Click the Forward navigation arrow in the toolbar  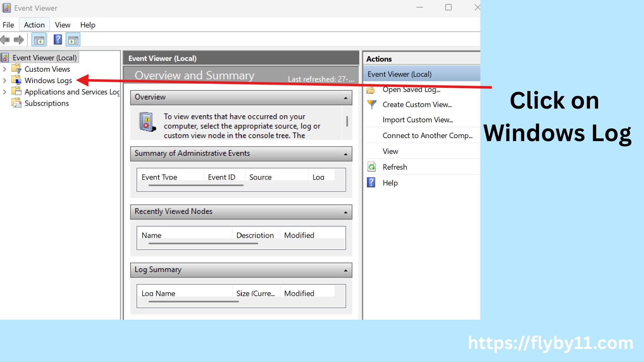[x=19, y=40]
